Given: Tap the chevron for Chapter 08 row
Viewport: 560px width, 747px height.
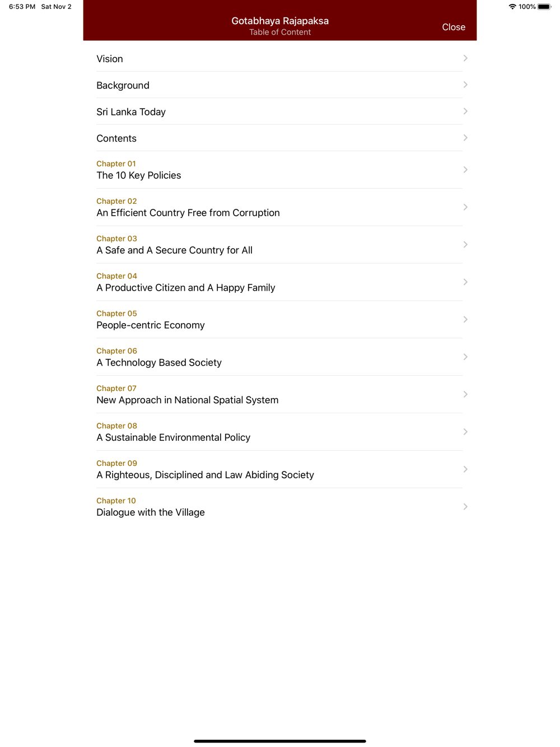Looking at the screenshot, I should point(465,432).
